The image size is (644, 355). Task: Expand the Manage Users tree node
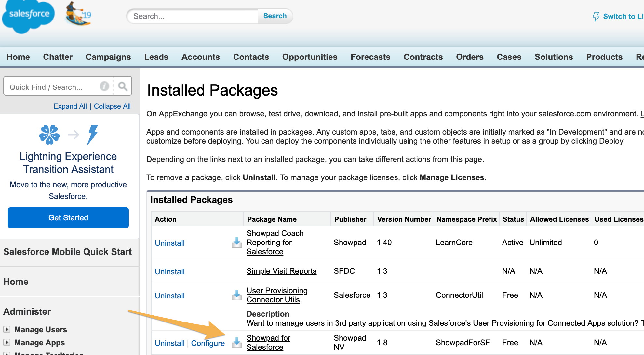[x=7, y=329]
